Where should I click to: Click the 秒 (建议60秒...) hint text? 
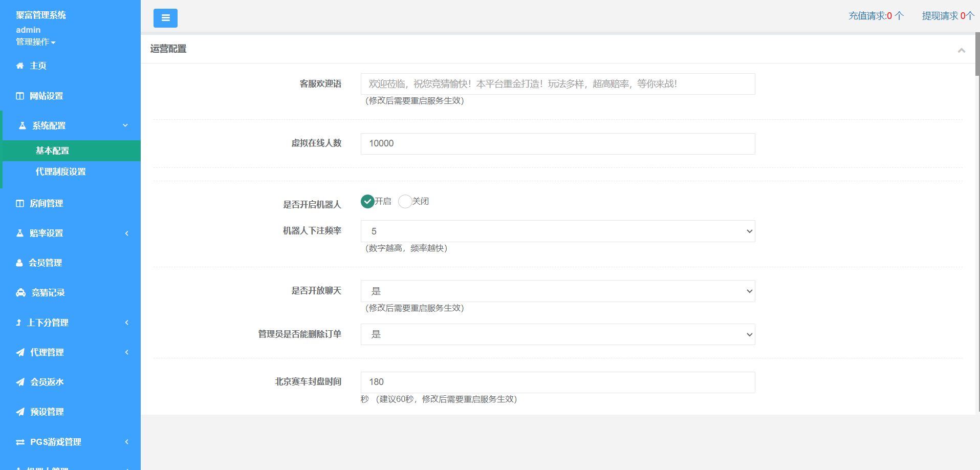point(439,399)
